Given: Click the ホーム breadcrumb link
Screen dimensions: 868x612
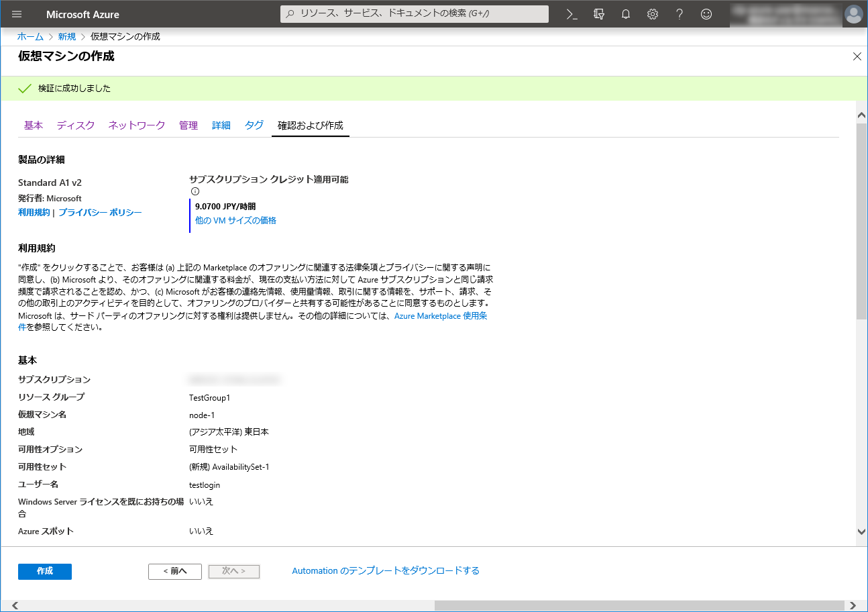Looking at the screenshot, I should pos(30,36).
